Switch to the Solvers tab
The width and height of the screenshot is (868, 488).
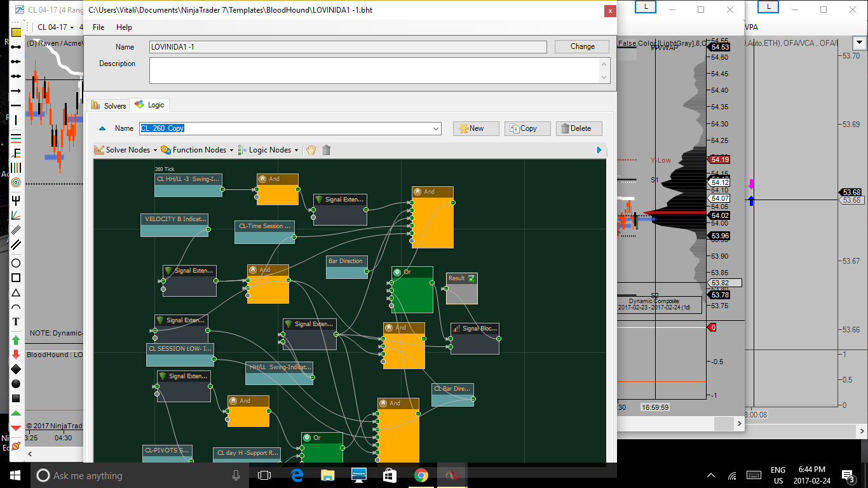click(x=108, y=105)
